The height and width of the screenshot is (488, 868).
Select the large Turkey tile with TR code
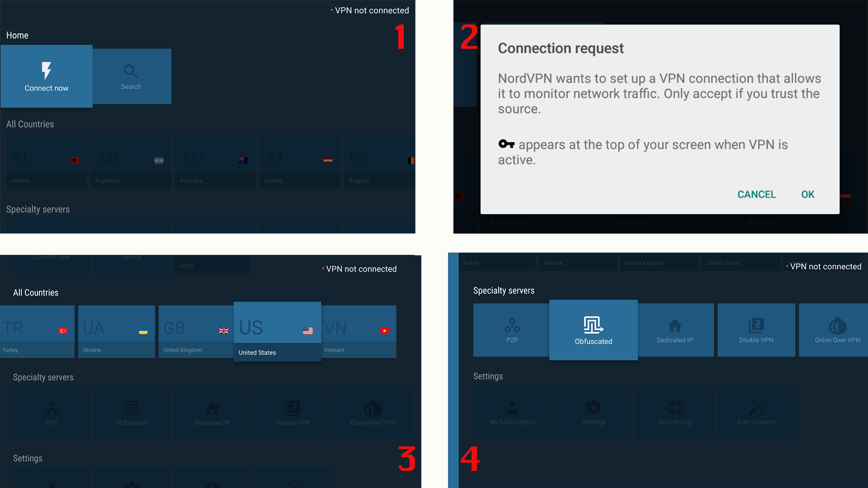click(37, 332)
